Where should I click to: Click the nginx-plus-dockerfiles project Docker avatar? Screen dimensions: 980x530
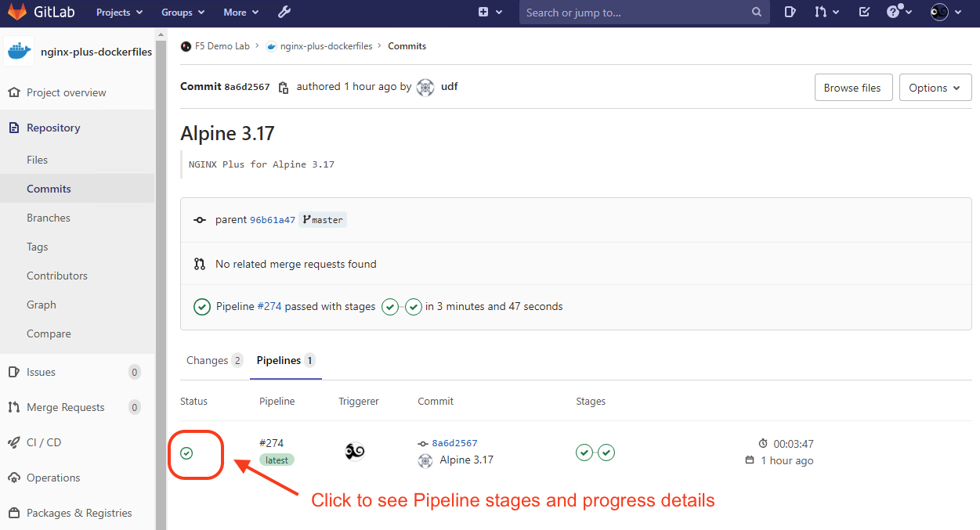pyautogui.click(x=20, y=52)
